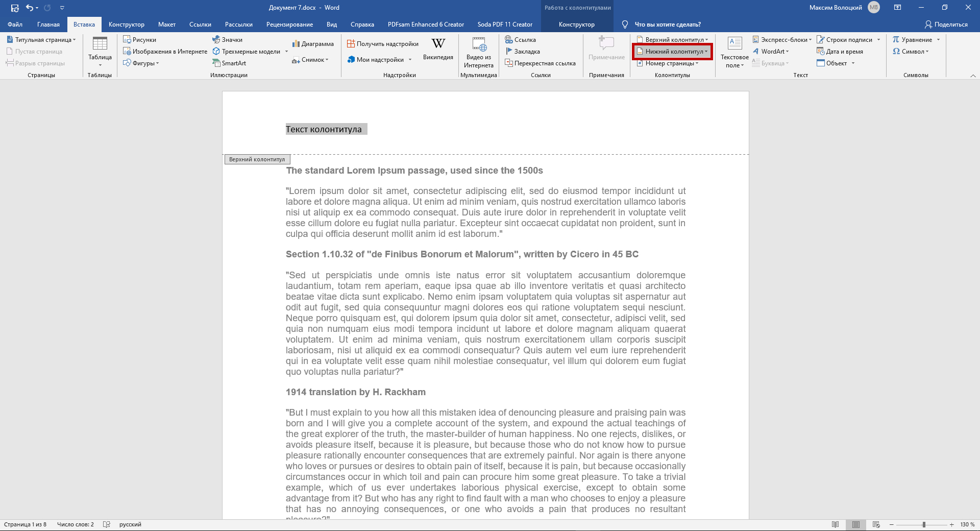Open Footer (Нижний колонтитул) dropdown
Image resolution: width=980 pixels, height=531 pixels.
click(672, 51)
